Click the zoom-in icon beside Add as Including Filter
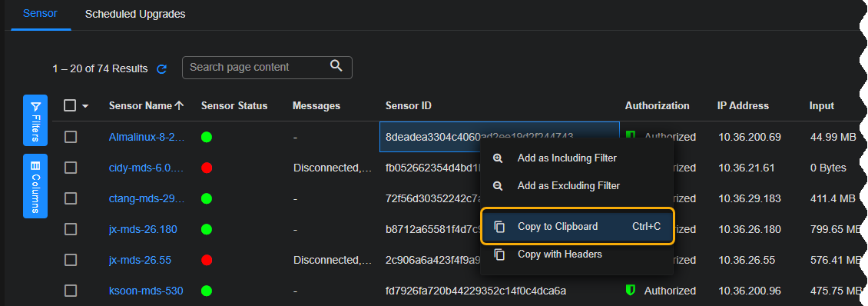Screen dimensions: 868x306 [x=499, y=158]
